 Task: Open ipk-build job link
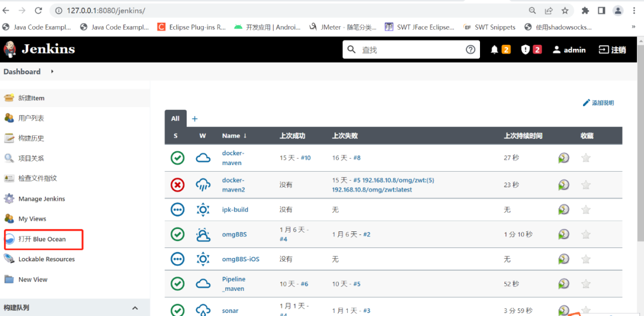pyautogui.click(x=236, y=209)
